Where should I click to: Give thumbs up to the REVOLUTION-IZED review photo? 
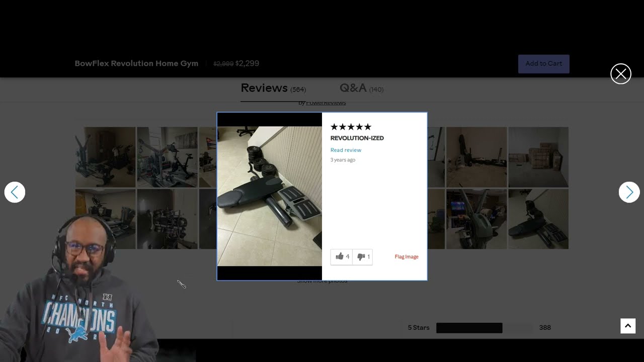[x=342, y=257]
